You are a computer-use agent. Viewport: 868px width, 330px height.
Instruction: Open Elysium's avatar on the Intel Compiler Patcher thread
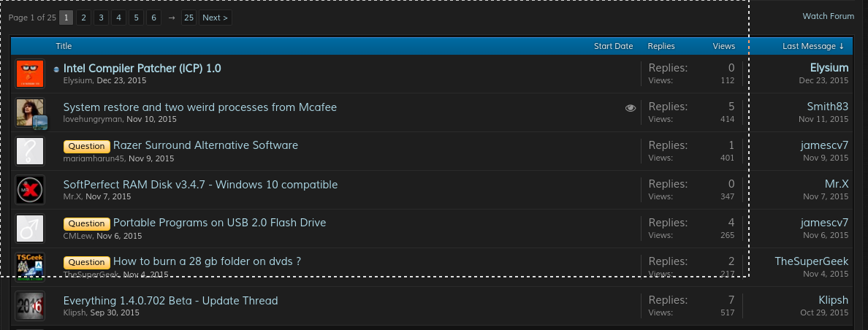pyautogui.click(x=30, y=74)
